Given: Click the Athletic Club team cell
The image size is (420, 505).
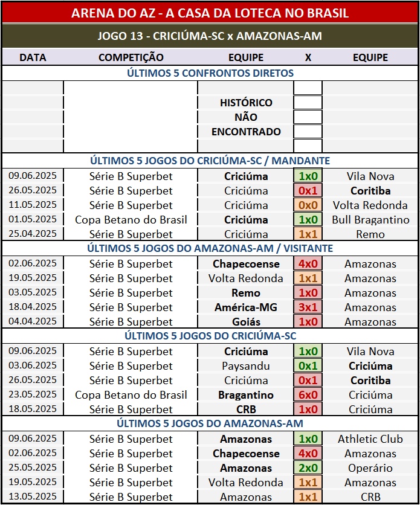Looking at the screenshot, I should tap(370, 439).
